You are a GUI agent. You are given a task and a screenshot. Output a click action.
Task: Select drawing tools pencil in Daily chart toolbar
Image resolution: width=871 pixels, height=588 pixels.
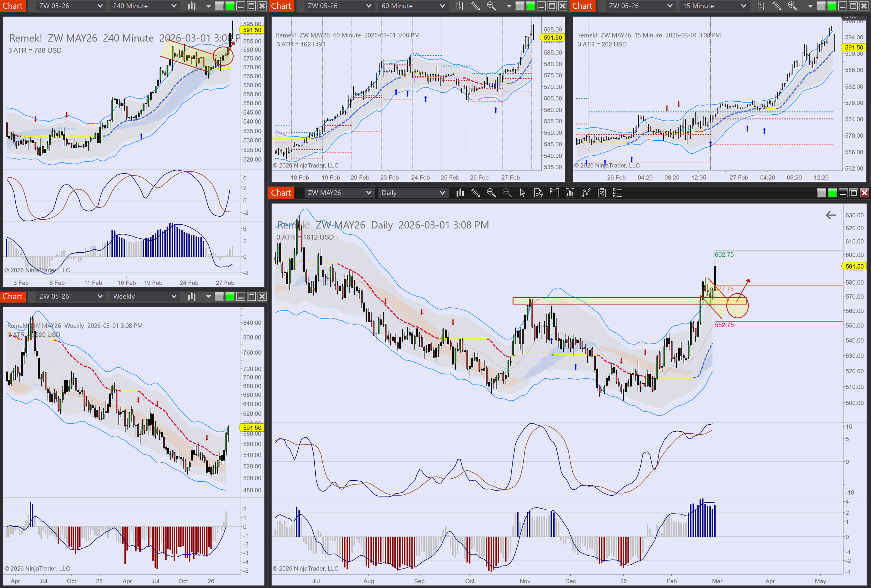click(476, 193)
